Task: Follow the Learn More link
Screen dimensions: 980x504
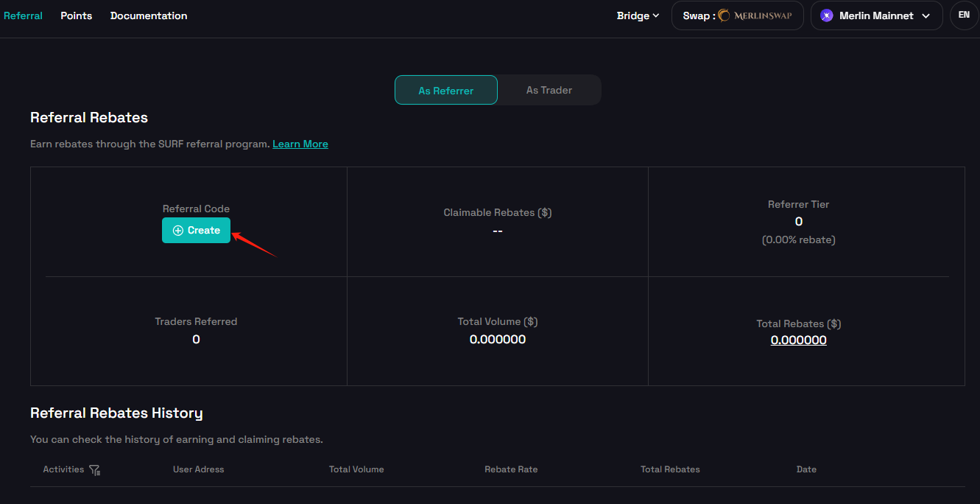Action: point(300,144)
